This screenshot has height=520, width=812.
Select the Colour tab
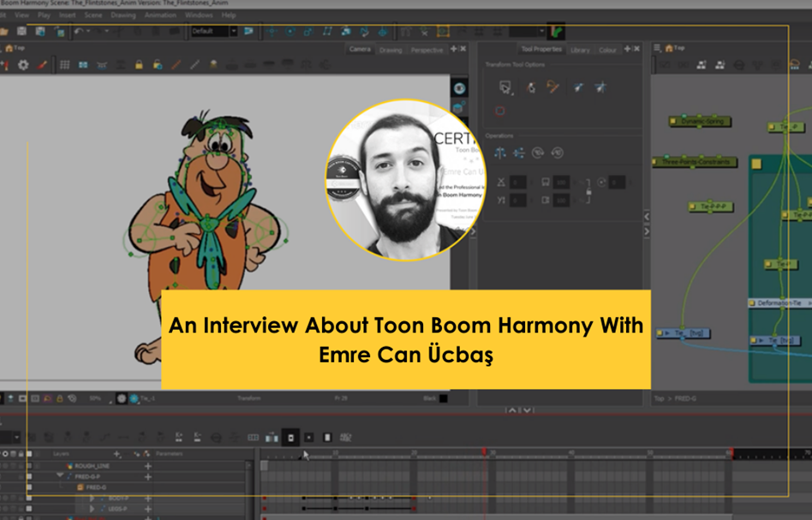607,50
